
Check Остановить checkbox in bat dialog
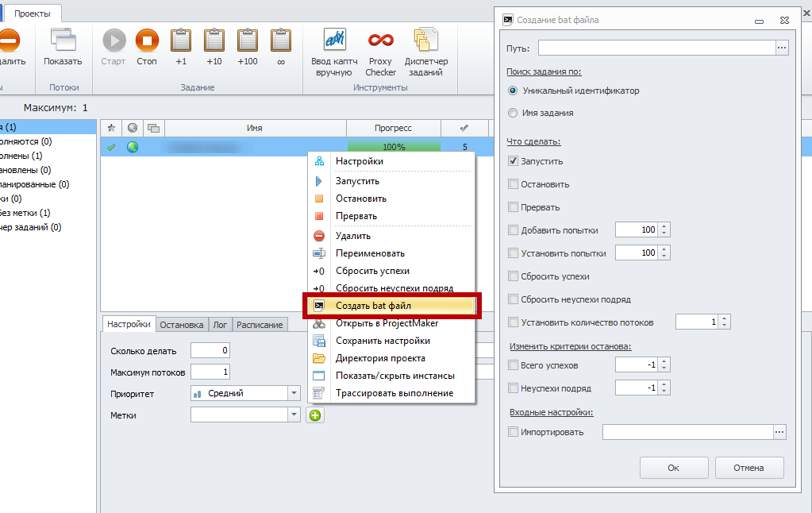[514, 184]
